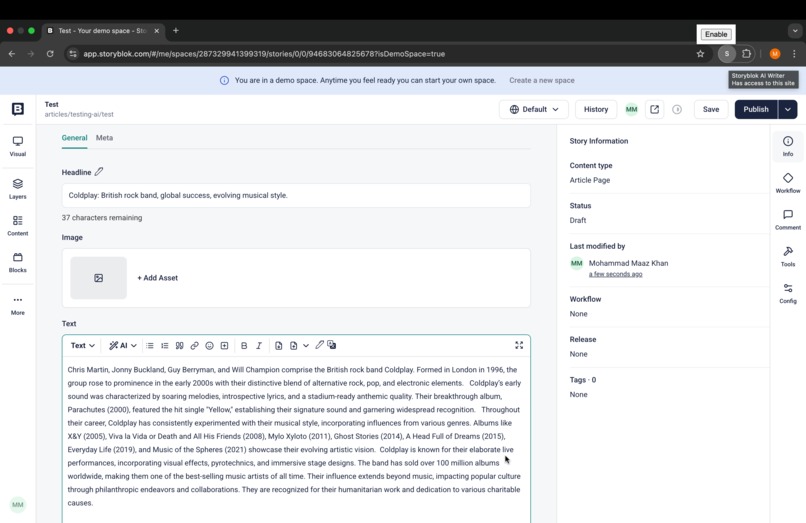The width and height of the screenshot is (806, 523).
Task: Open Workflow panel on right sidebar
Action: [x=788, y=183]
